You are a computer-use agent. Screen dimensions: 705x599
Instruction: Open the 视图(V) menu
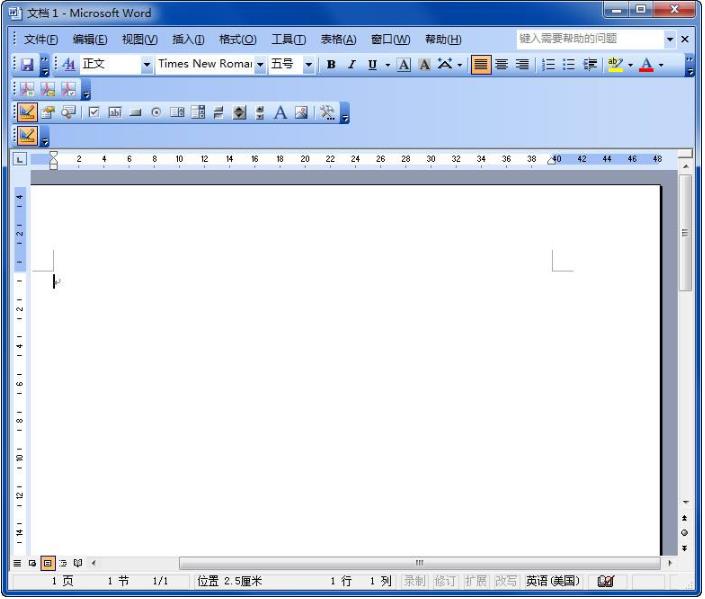coord(140,40)
